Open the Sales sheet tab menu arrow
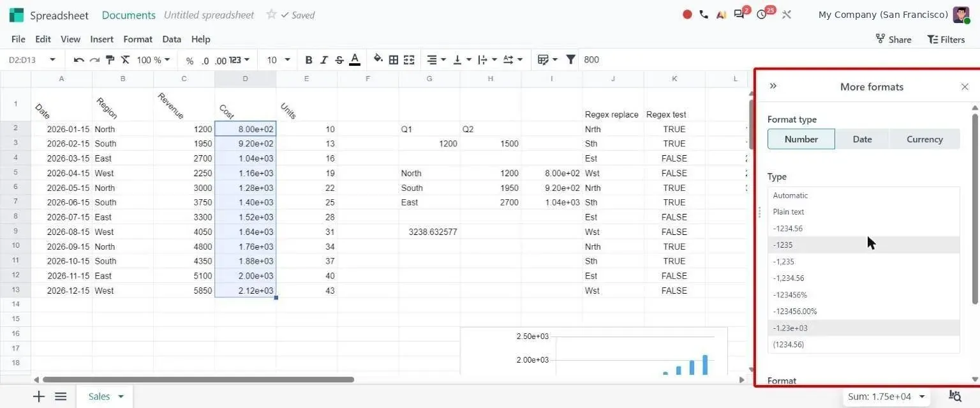980x408 pixels. (x=121, y=397)
